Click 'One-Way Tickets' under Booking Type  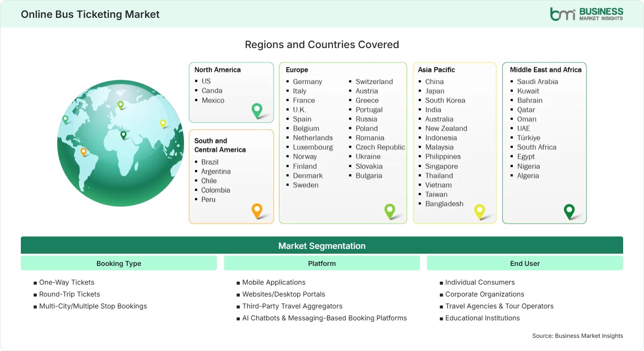click(66, 283)
